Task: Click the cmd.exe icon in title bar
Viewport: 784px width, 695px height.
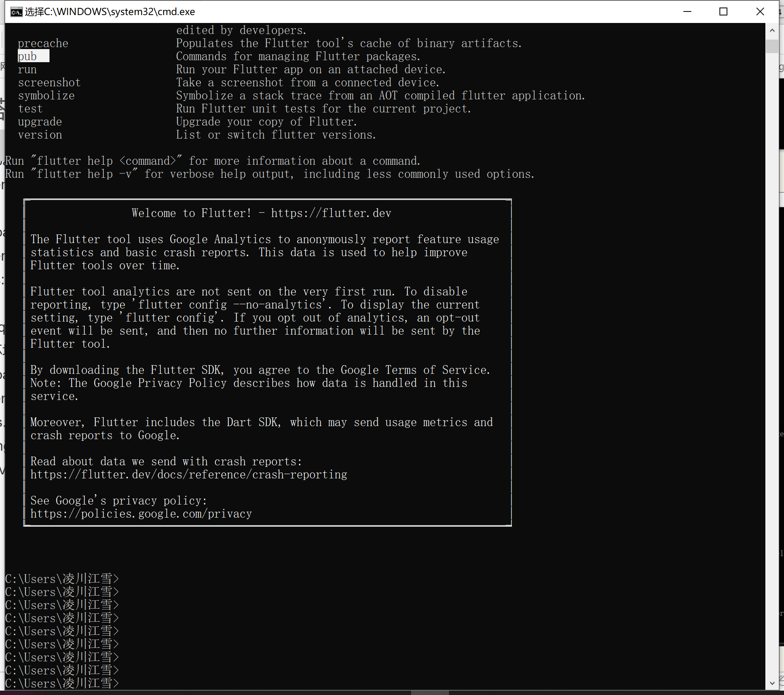Action: click(16, 12)
